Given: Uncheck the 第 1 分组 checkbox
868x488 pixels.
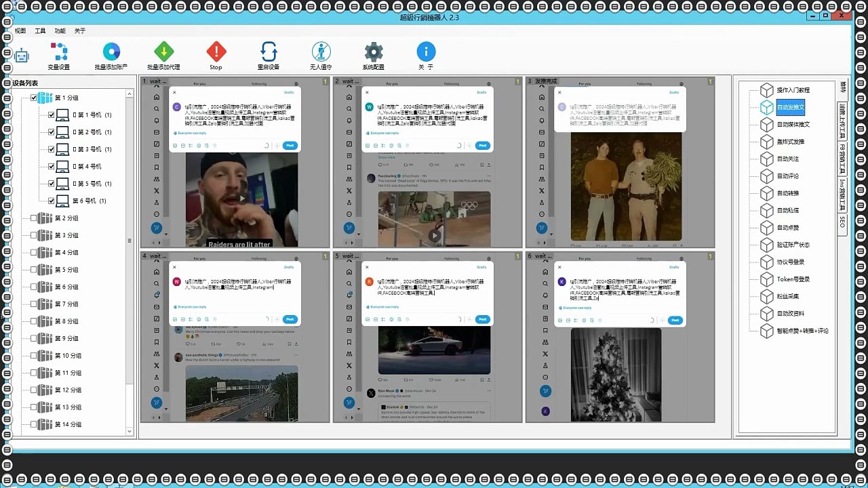Looking at the screenshot, I should (x=33, y=98).
